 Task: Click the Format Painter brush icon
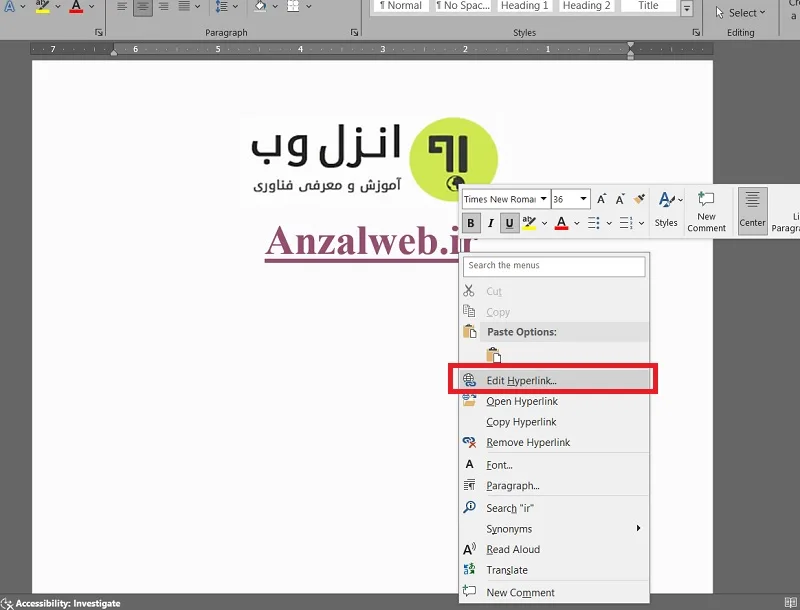[x=639, y=199]
